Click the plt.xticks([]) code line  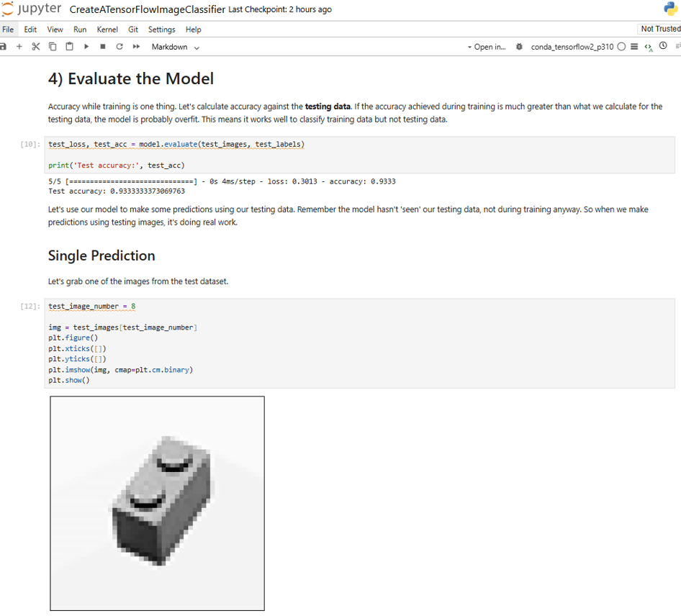point(77,348)
